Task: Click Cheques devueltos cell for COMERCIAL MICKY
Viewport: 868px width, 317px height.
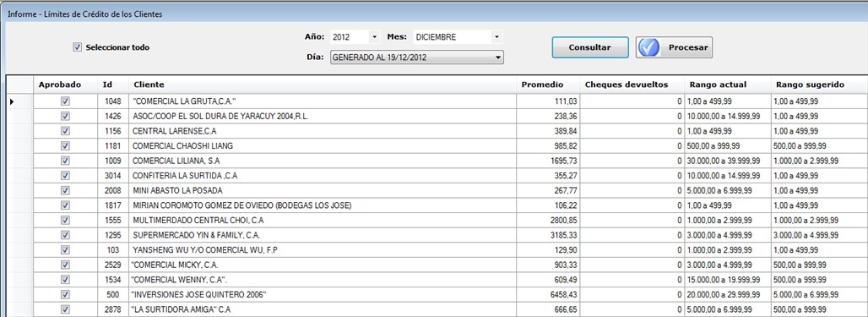Action: point(632,265)
